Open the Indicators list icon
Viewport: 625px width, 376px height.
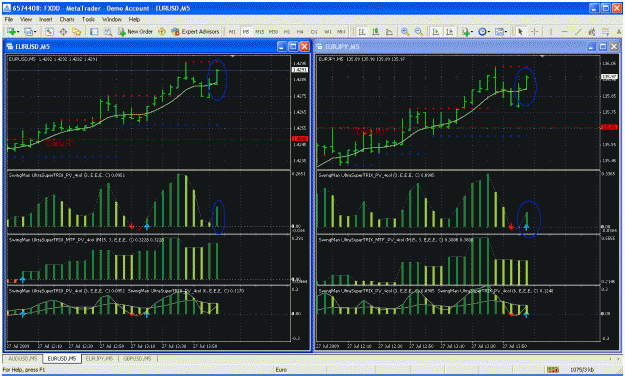pyautogui.click(x=465, y=31)
